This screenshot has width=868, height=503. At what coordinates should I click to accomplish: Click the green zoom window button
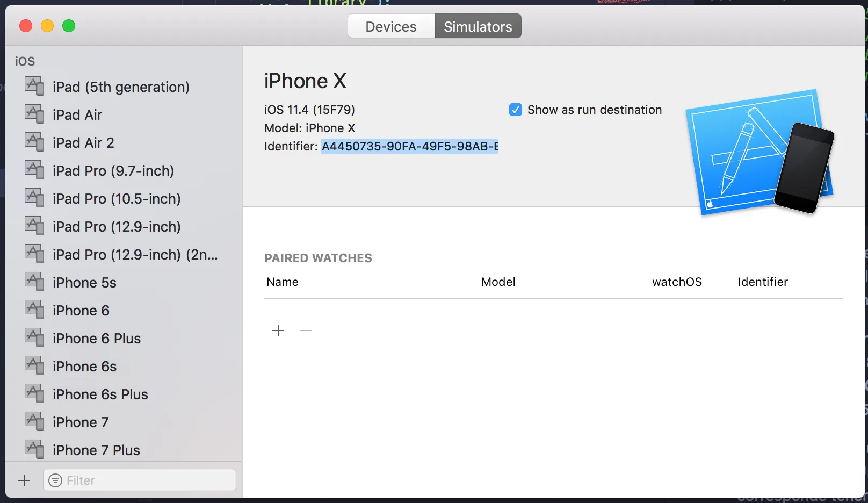69,26
